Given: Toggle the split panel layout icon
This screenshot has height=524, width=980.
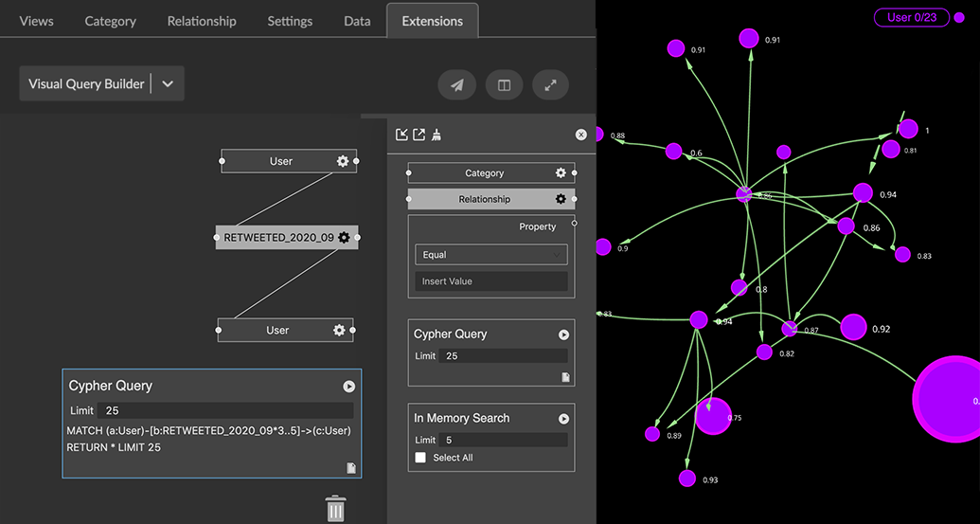Looking at the screenshot, I should coord(504,85).
